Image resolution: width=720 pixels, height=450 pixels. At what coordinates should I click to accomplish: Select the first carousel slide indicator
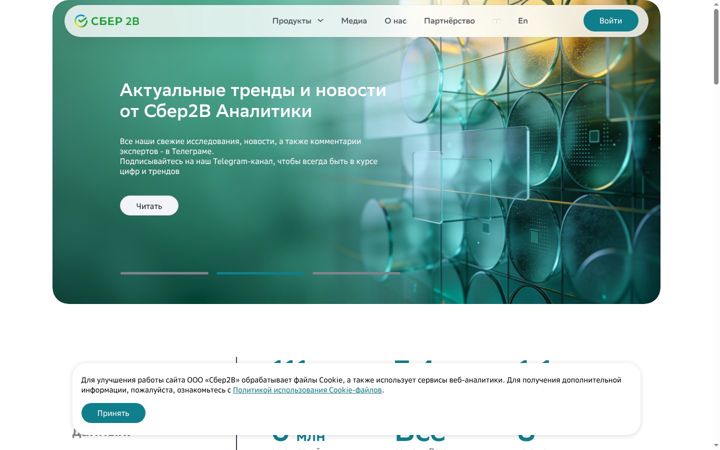pyautogui.click(x=164, y=273)
